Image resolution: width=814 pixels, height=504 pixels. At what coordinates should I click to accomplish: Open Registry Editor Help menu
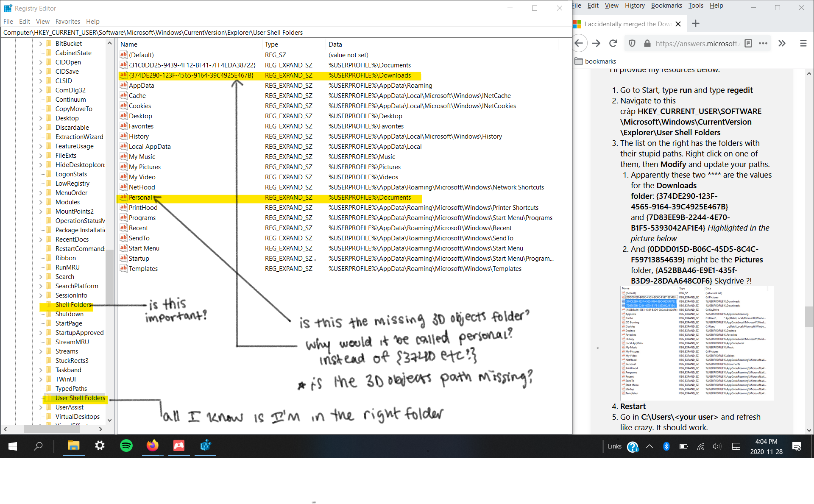pyautogui.click(x=93, y=22)
